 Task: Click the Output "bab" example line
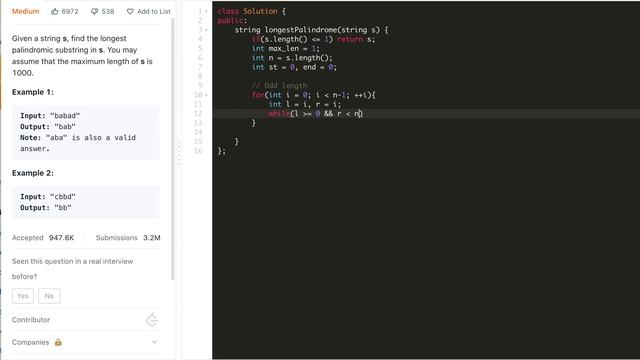(x=48, y=127)
